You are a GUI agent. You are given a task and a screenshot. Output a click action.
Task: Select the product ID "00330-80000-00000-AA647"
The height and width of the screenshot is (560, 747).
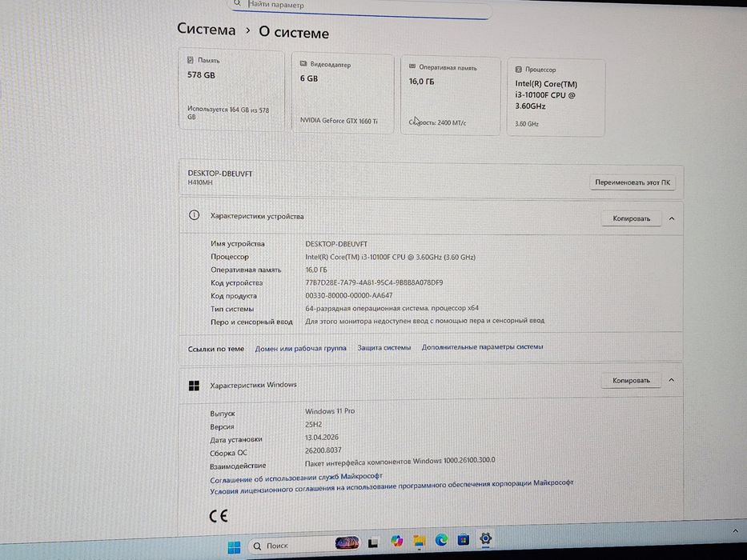(x=349, y=296)
